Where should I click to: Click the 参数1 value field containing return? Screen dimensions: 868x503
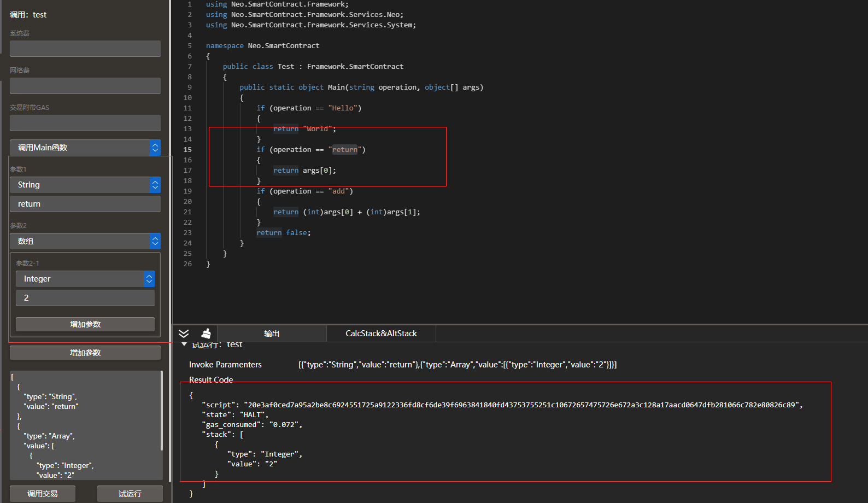[x=85, y=204]
